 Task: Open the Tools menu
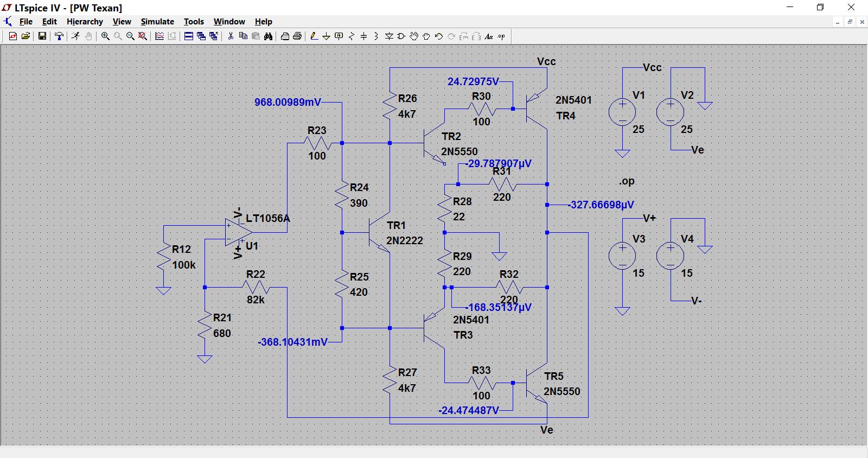click(194, 22)
